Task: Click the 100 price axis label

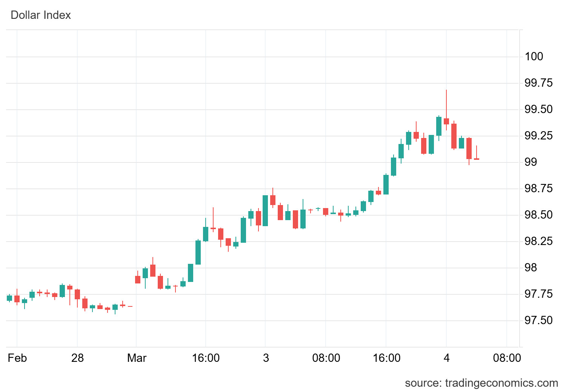Action: (x=534, y=57)
